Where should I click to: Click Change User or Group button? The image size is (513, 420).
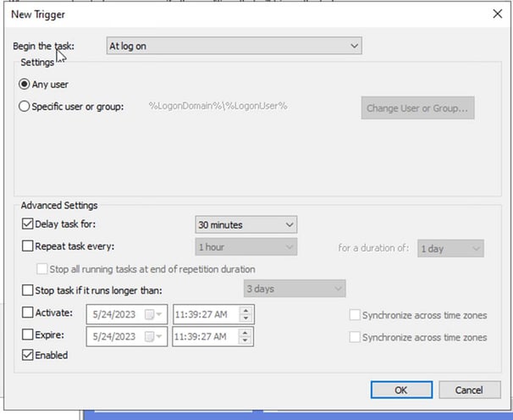tap(417, 108)
